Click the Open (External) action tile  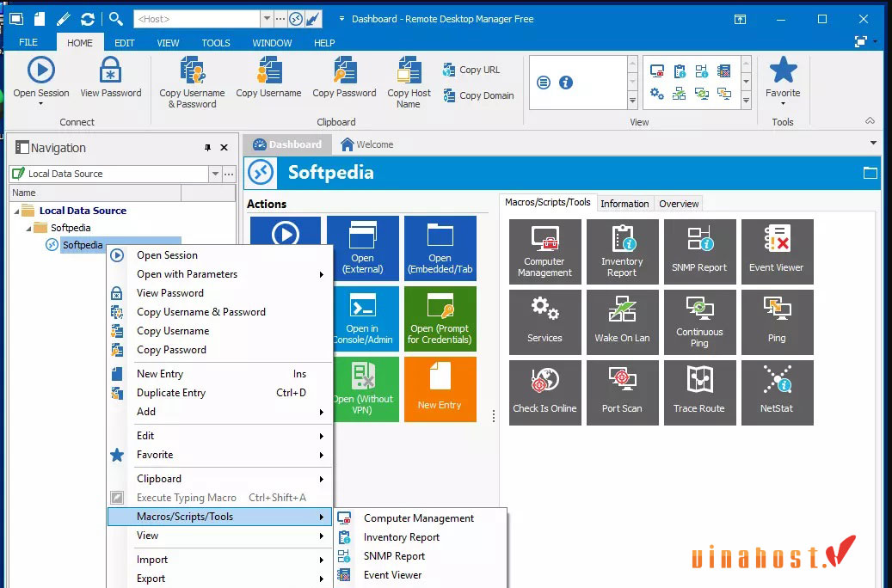click(x=363, y=248)
